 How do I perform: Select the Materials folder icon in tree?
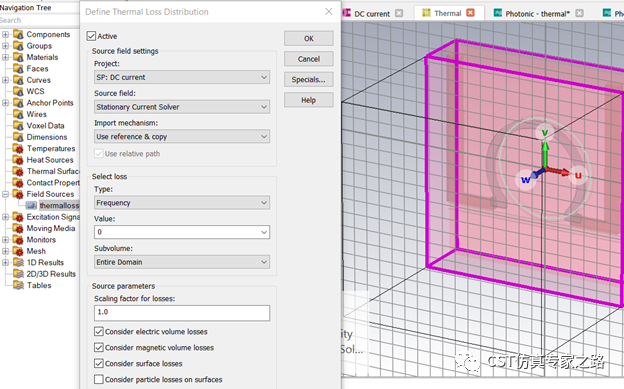tap(18, 57)
